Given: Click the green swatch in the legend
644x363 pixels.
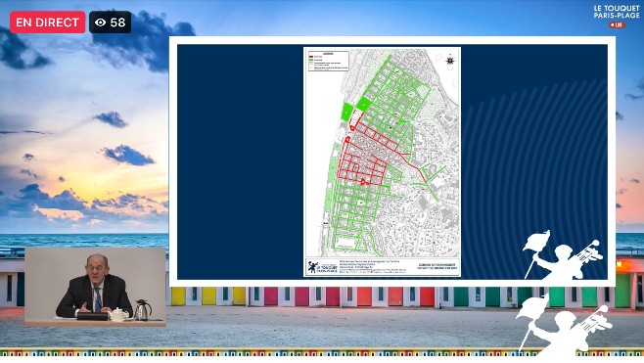Looking at the screenshot, I should 311,61.
